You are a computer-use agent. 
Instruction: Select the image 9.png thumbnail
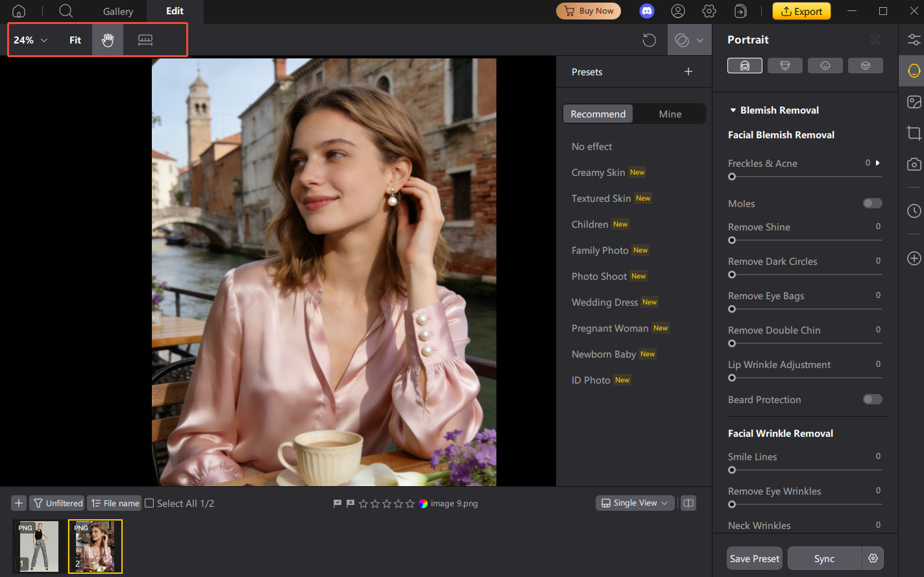[95, 546]
